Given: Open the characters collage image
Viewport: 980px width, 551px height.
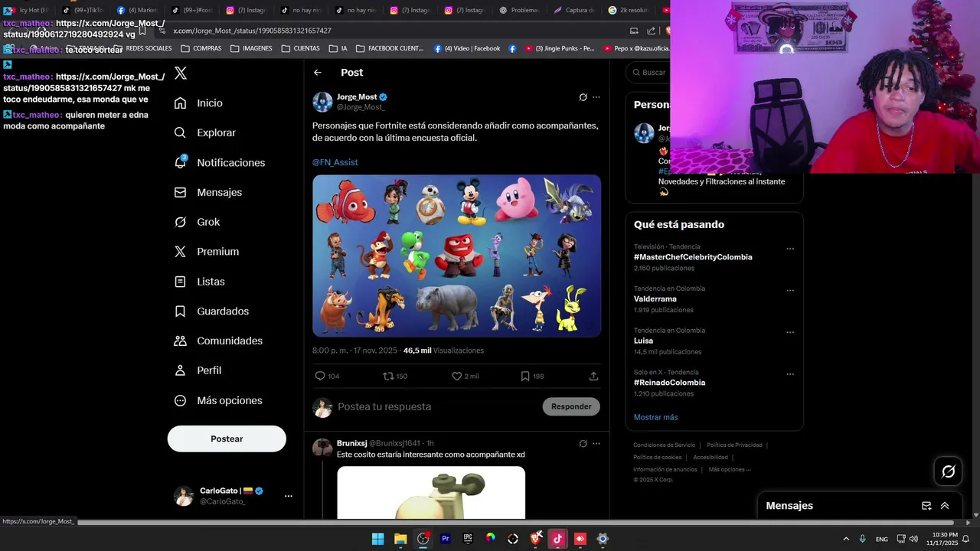Looking at the screenshot, I should tap(456, 256).
